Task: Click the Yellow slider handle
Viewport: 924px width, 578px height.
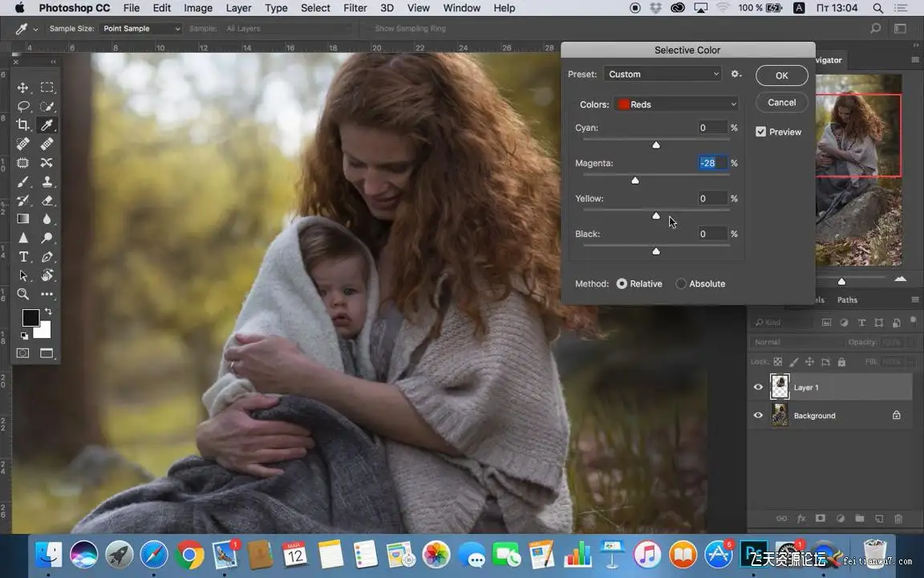Action: pyautogui.click(x=656, y=215)
